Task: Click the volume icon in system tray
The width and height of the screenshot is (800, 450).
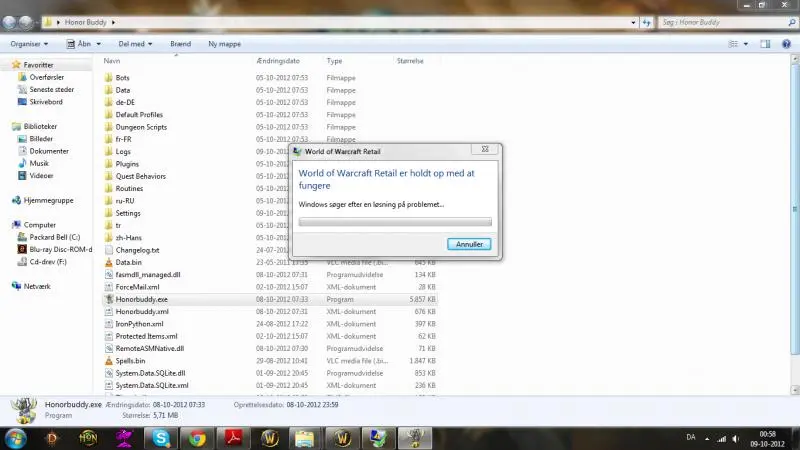Action: [735, 438]
